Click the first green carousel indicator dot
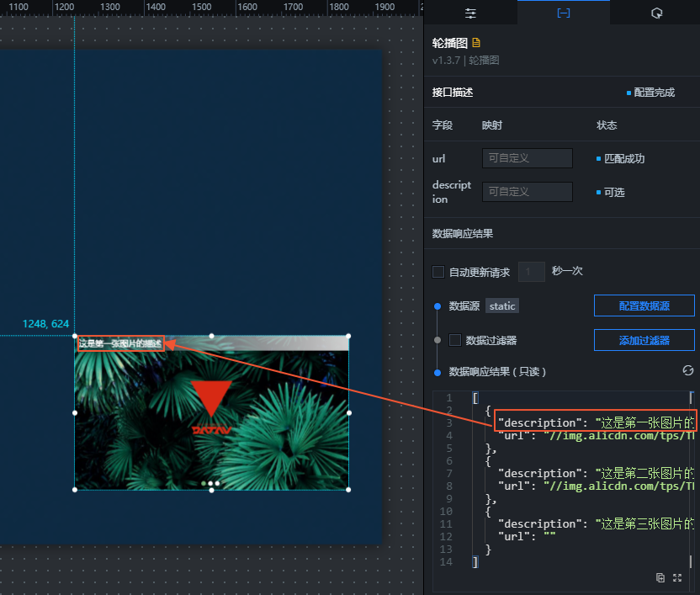 (x=204, y=483)
